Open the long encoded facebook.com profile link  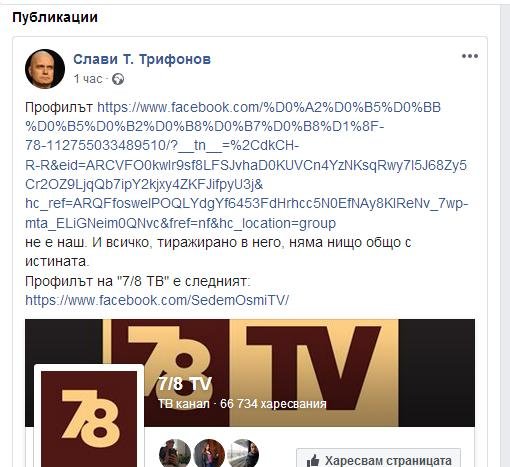[246, 165]
